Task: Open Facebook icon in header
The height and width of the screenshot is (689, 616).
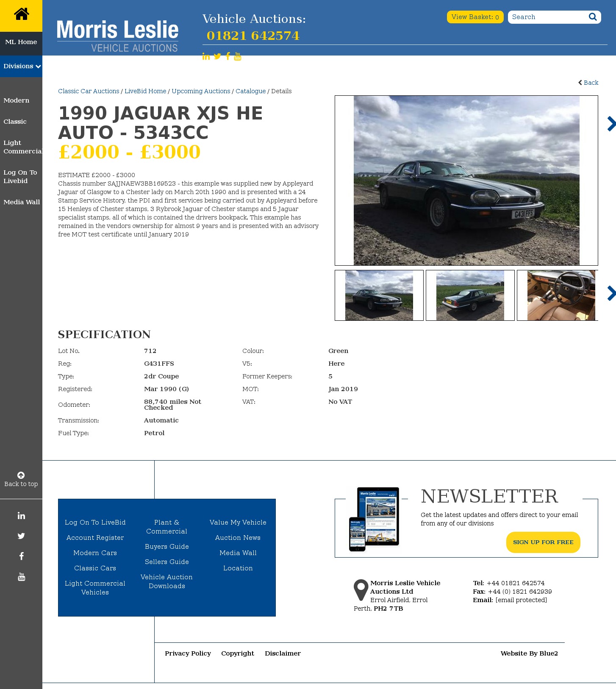Action: coord(228,56)
